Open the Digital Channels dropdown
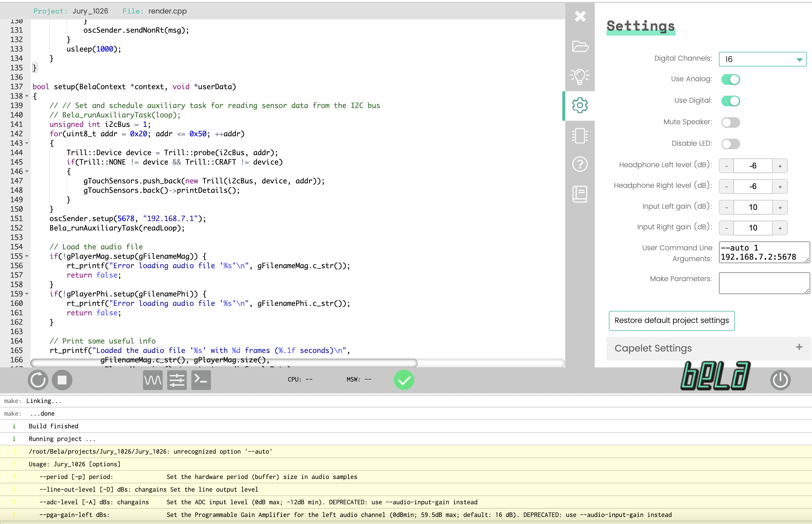This screenshot has width=812, height=524. [x=762, y=59]
